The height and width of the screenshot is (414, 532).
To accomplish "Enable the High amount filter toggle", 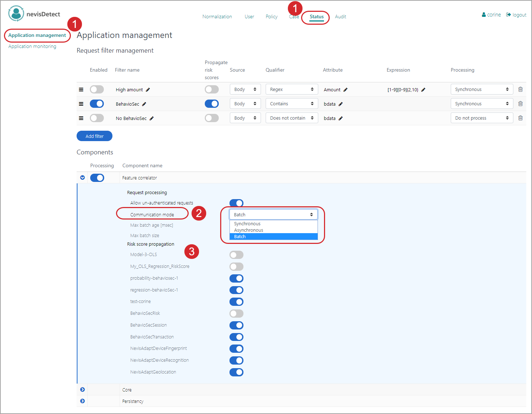I will [97, 90].
